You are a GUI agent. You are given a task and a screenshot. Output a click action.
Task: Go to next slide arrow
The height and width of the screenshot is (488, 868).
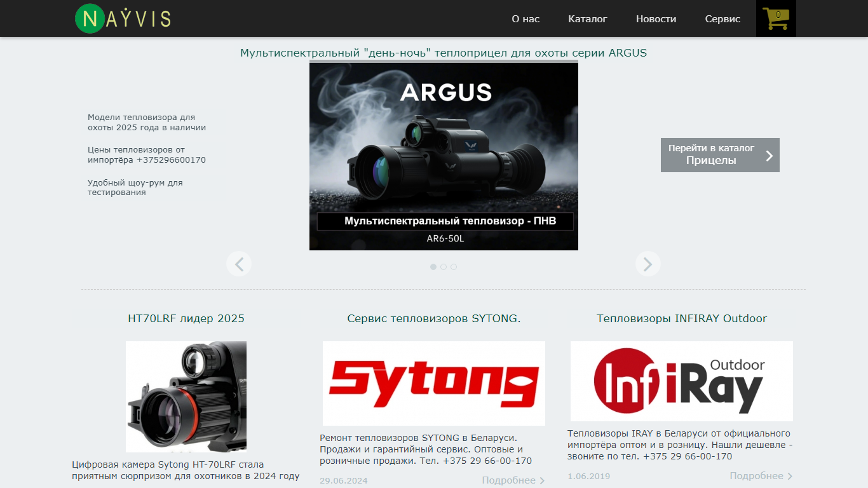tap(648, 264)
